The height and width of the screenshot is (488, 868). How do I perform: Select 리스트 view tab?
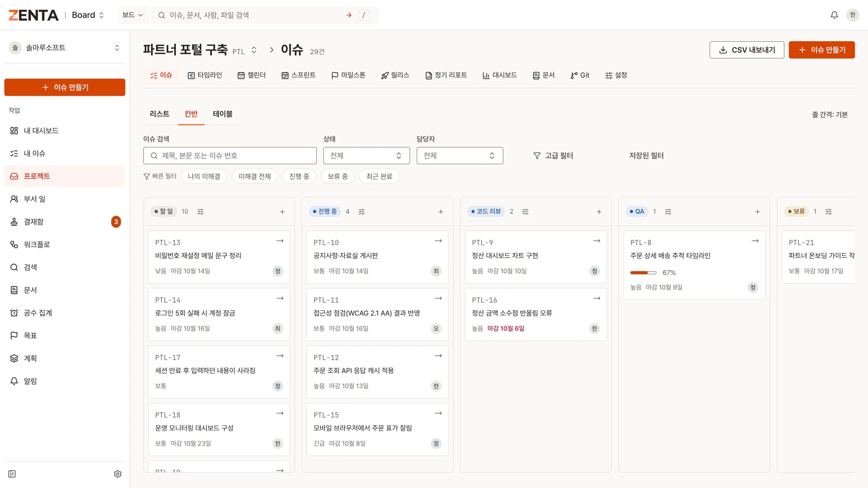159,114
